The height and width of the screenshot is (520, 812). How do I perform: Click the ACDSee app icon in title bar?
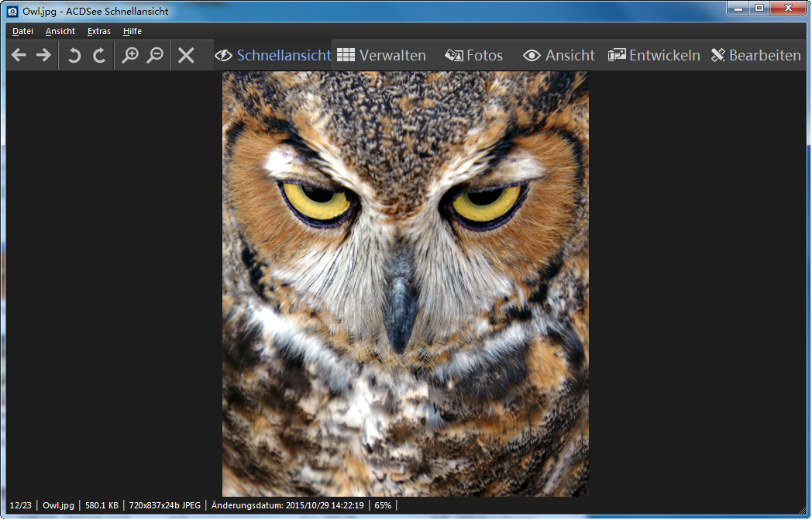click(x=12, y=12)
